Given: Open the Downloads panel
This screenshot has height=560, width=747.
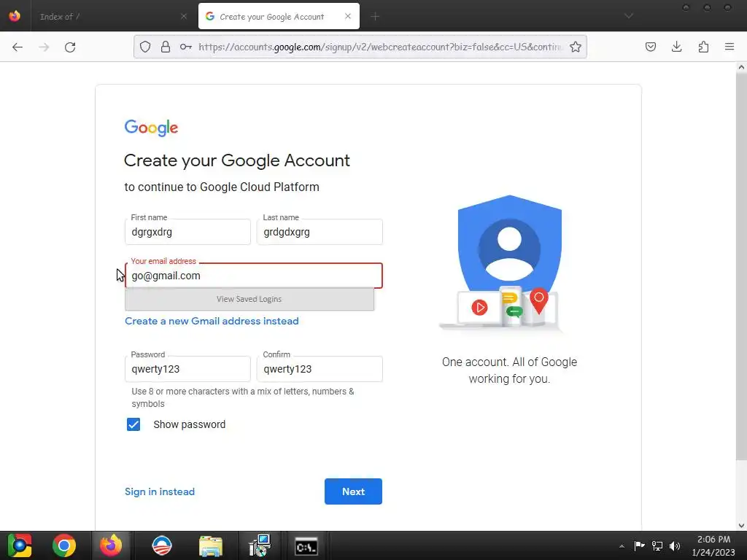Looking at the screenshot, I should tap(676, 47).
